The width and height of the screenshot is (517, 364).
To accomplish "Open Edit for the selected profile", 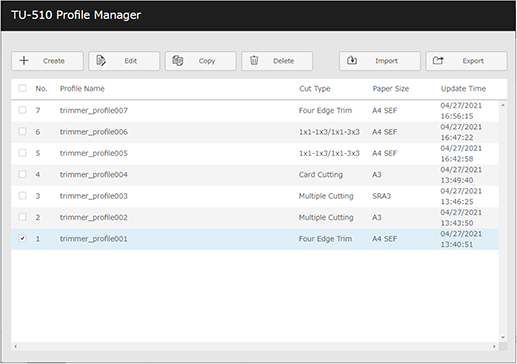I will click(124, 61).
